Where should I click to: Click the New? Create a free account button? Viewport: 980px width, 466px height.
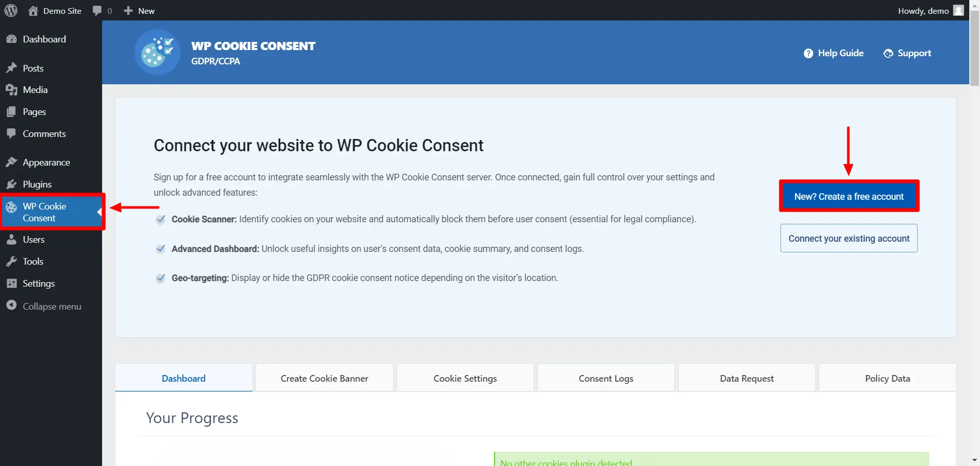click(x=849, y=196)
